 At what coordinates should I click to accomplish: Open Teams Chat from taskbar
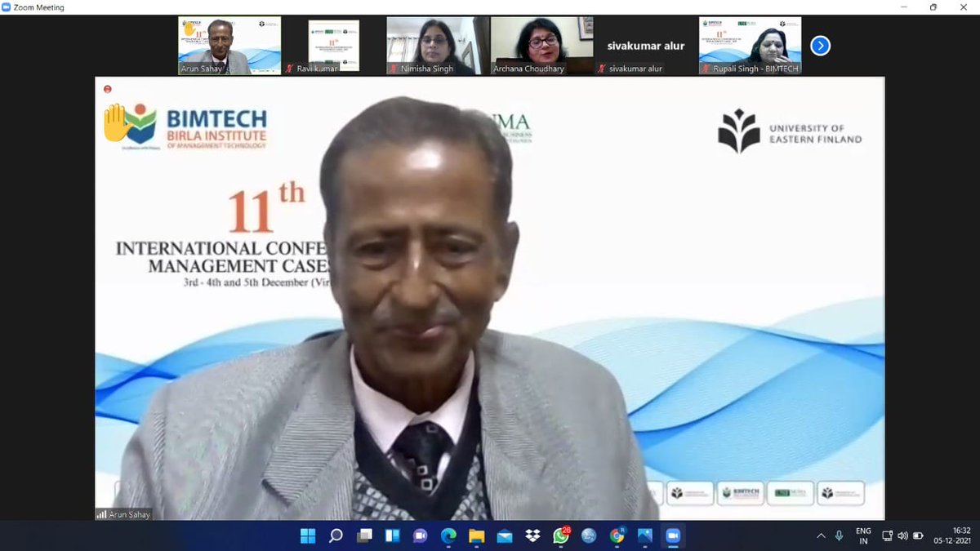pyautogui.click(x=420, y=536)
